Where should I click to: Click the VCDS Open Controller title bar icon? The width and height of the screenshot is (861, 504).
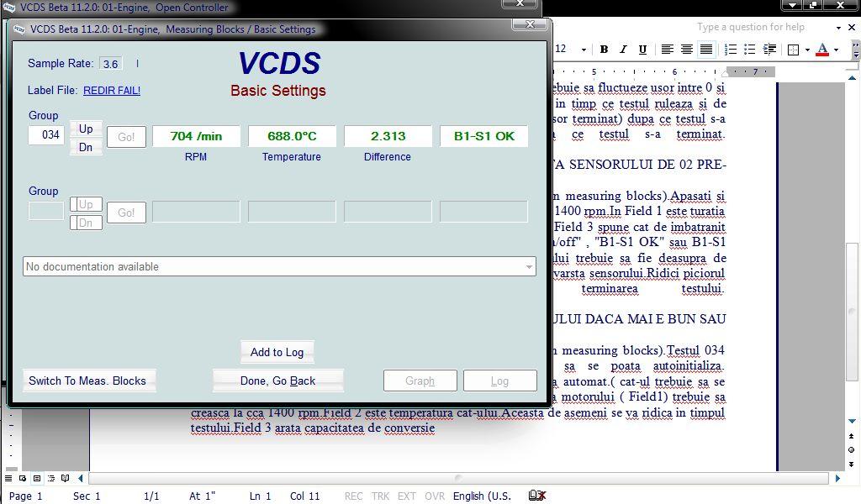coord(9,7)
